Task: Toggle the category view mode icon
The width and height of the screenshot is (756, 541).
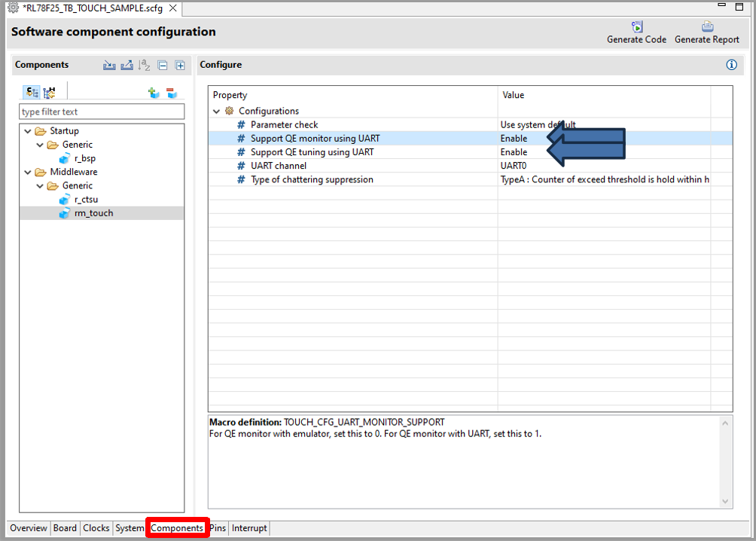Action: (32, 93)
